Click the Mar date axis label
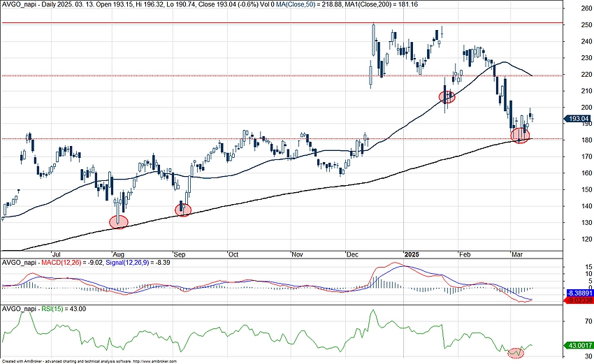Screen dimensions: 594x364 coord(517,254)
